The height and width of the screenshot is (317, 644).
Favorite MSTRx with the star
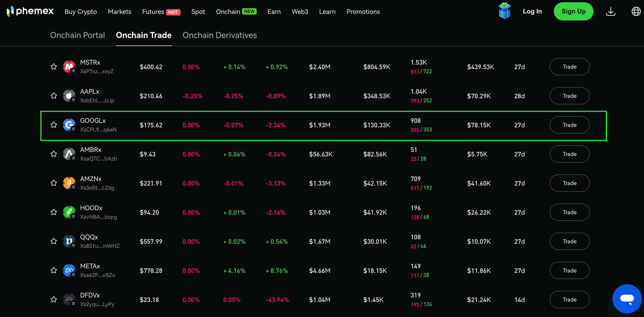click(54, 67)
